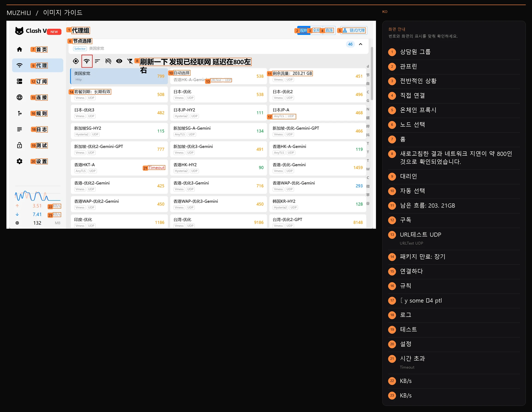Screen dimensions: 532x412
Task: Select the 日本JP-HY2 node
Action: (218, 112)
